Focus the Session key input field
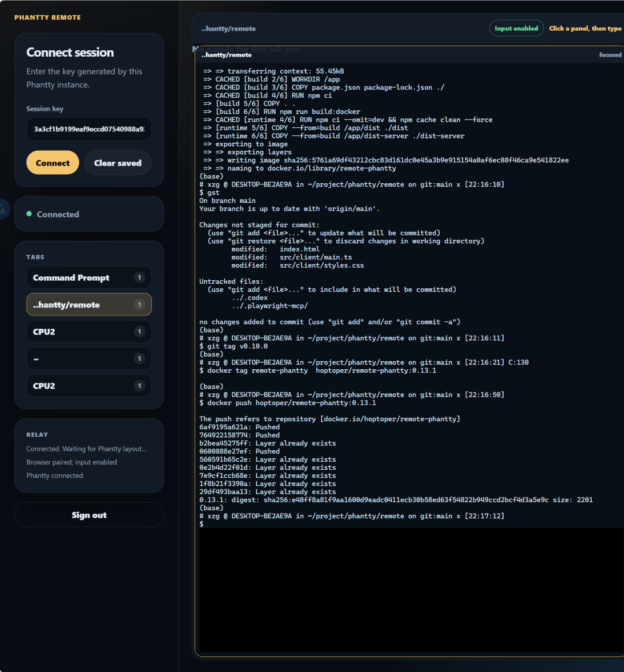Image resolution: width=624 pixels, height=672 pixels. click(89, 129)
